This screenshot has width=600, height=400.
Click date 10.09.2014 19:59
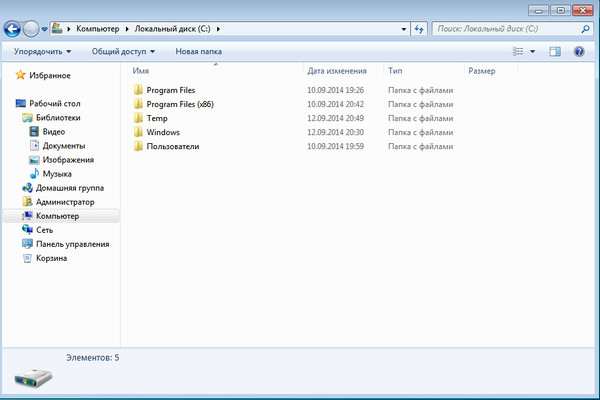[x=335, y=146]
